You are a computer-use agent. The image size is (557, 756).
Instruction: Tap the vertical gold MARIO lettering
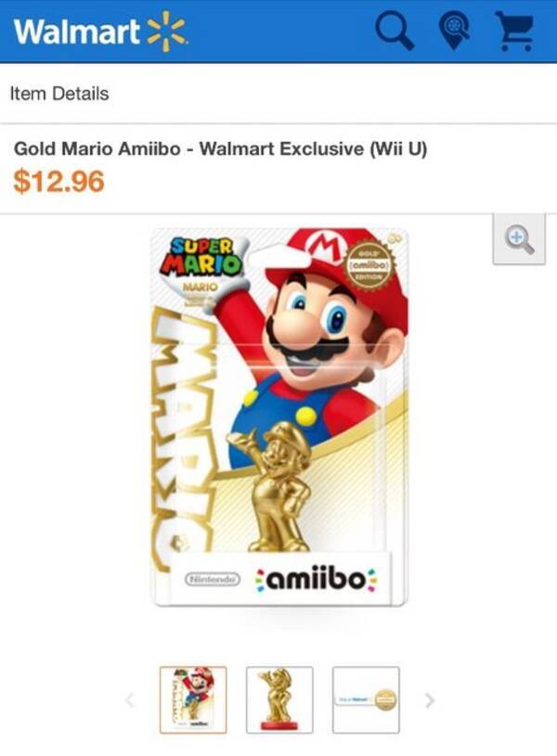pos(185,436)
